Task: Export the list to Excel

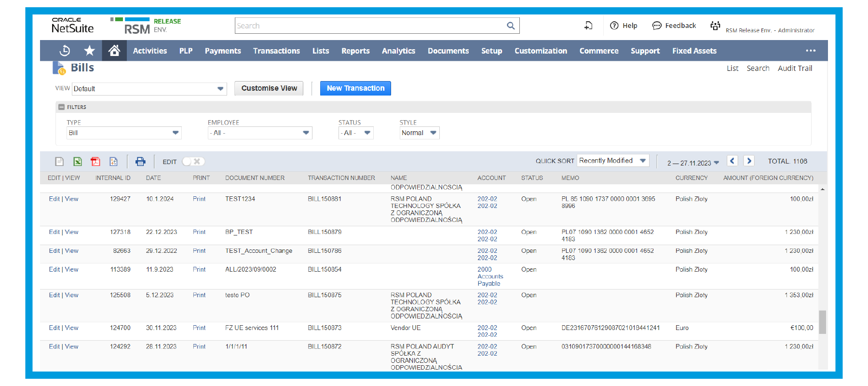Action: [77, 162]
